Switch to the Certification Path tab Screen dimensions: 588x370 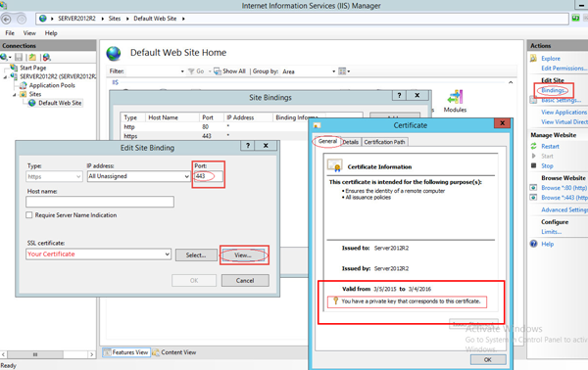point(384,142)
